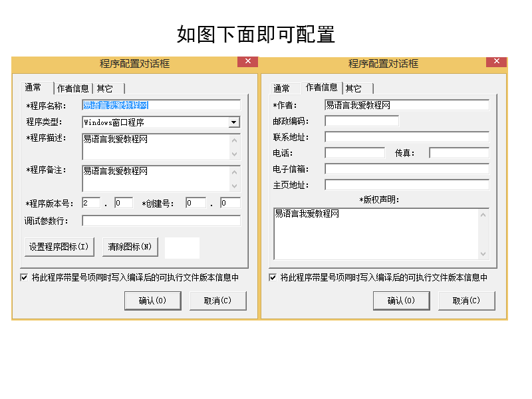
Task: Click the 传真 input field
Action: tap(459, 153)
